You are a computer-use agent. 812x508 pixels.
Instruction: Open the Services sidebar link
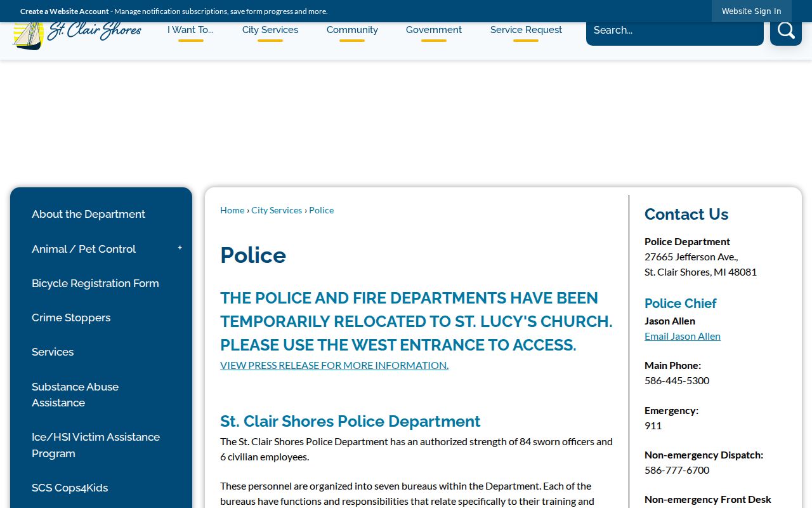53,352
